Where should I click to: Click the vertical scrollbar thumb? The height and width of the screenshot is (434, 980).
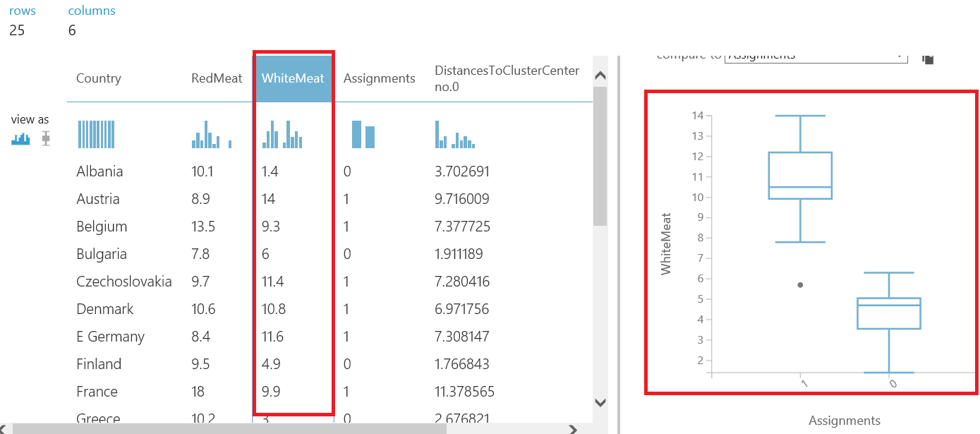coord(600,156)
